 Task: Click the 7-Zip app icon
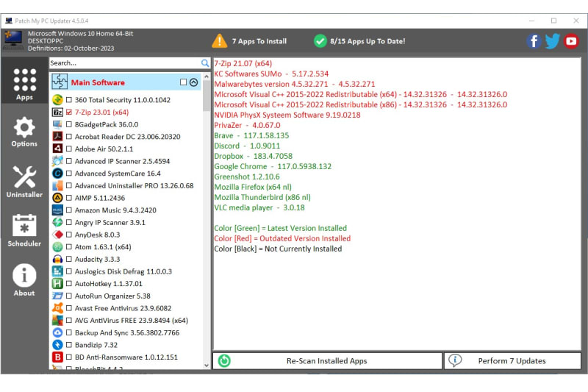click(x=57, y=113)
